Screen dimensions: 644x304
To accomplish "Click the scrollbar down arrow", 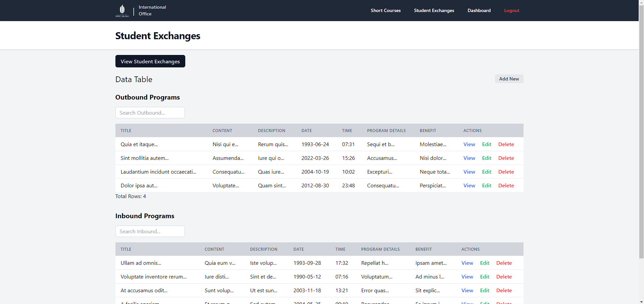I will tap(641, 301).
